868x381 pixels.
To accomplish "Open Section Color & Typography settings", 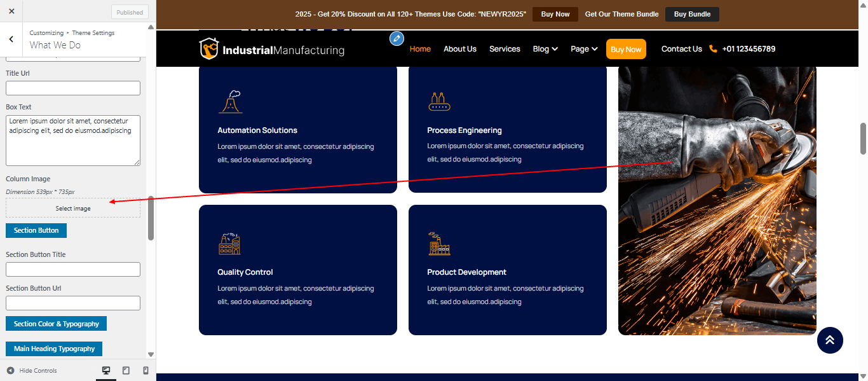I will 57,324.
